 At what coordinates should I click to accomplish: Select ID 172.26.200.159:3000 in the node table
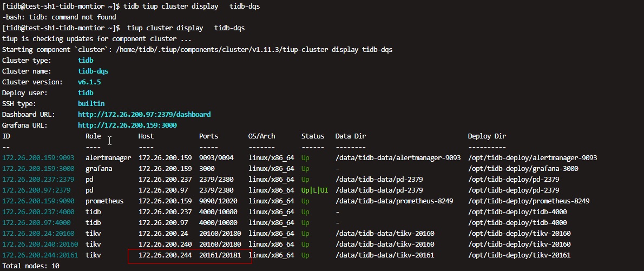pos(38,168)
